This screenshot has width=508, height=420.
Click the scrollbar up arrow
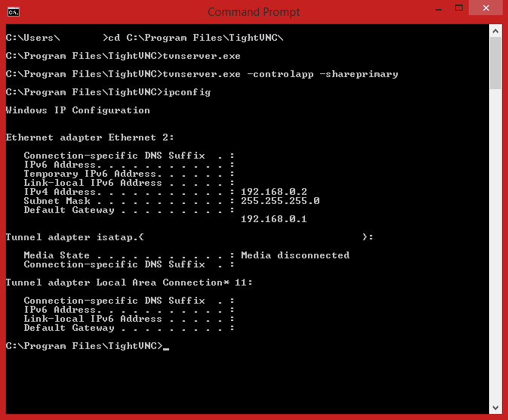(x=496, y=31)
